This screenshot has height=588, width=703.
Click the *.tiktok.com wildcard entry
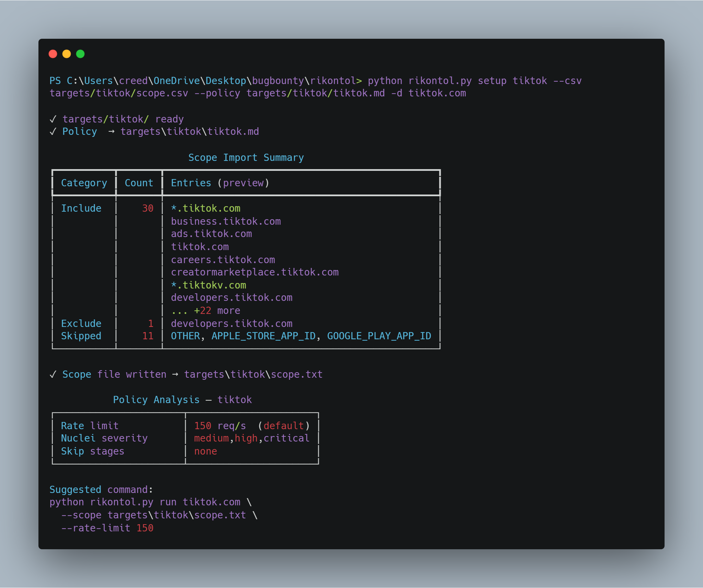[206, 208]
